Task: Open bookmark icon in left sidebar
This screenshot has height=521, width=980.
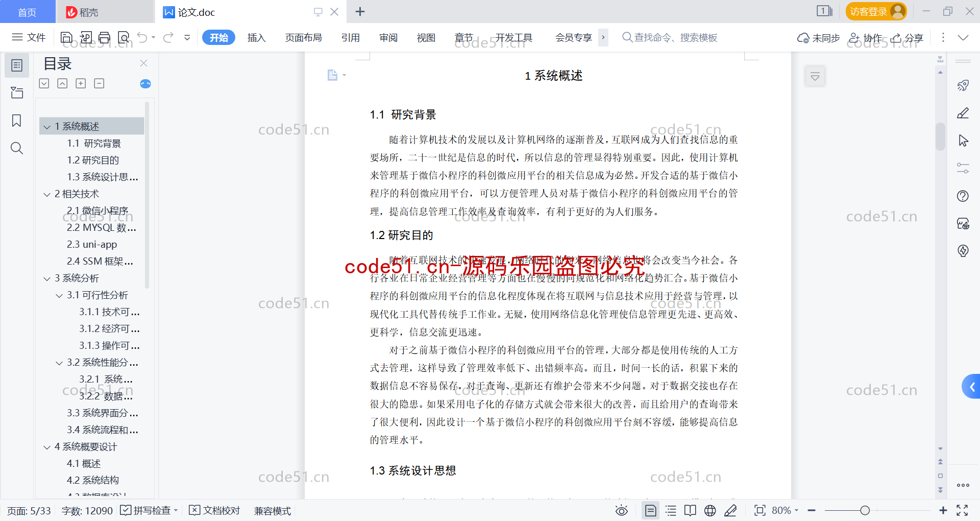Action: pos(17,121)
